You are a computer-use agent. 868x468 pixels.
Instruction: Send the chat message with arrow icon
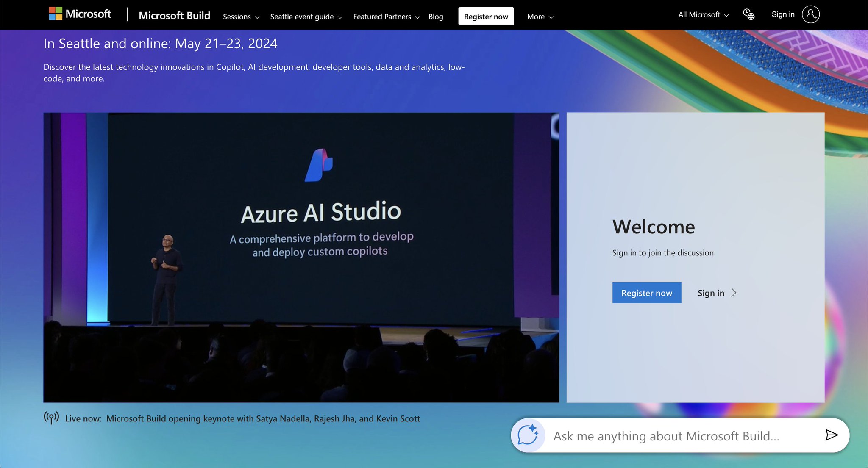832,435
